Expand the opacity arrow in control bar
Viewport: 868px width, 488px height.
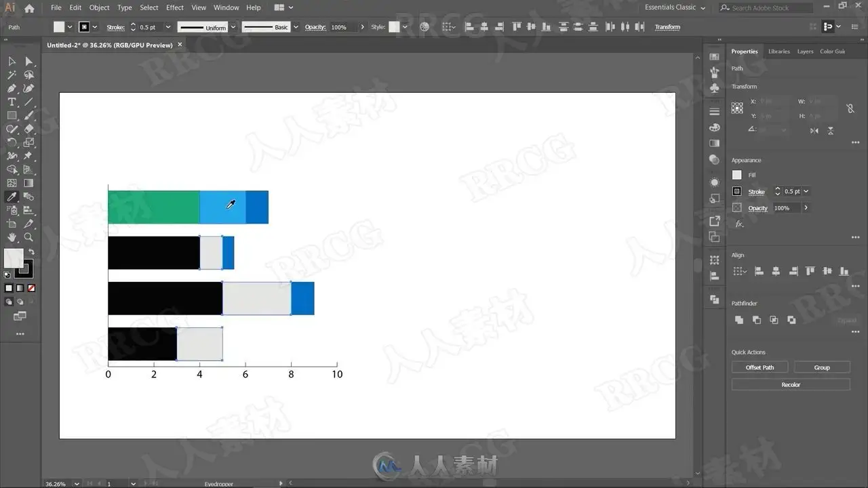tap(362, 27)
